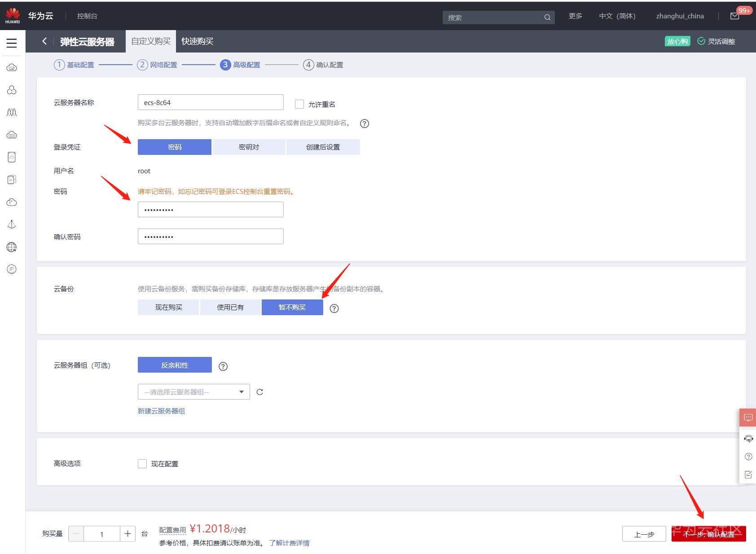756x554 pixels.
Task: Refresh the server group list
Action: point(259,392)
